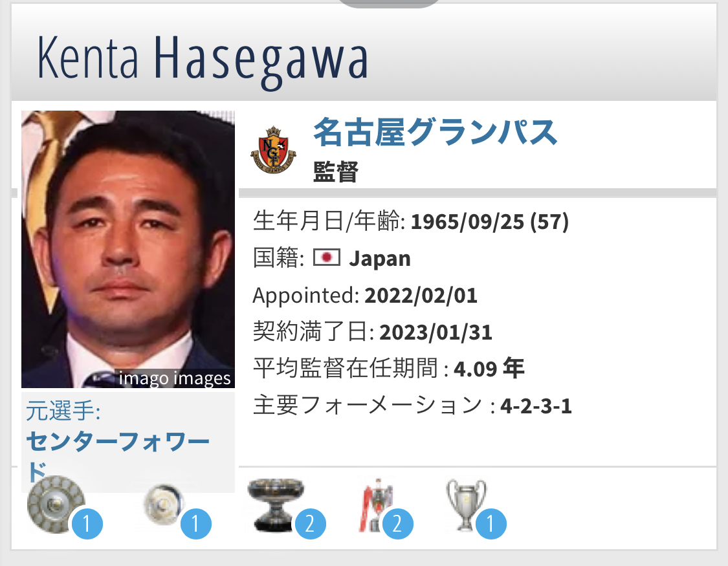Click the Japan nationality text

(x=380, y=259)
